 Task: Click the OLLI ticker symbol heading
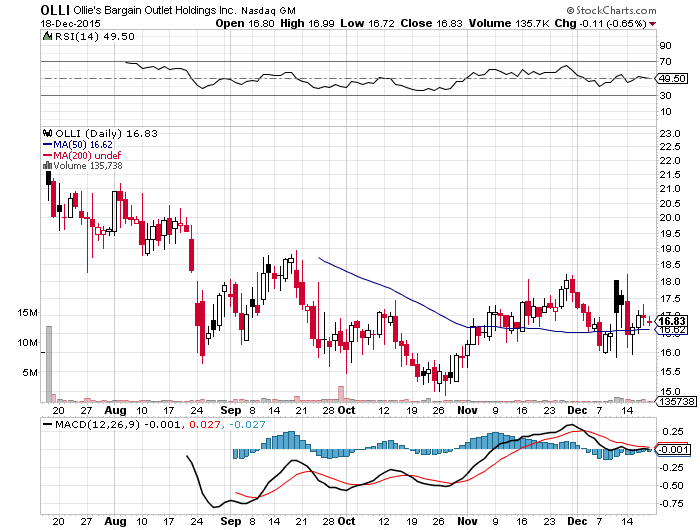pos(55,10)
